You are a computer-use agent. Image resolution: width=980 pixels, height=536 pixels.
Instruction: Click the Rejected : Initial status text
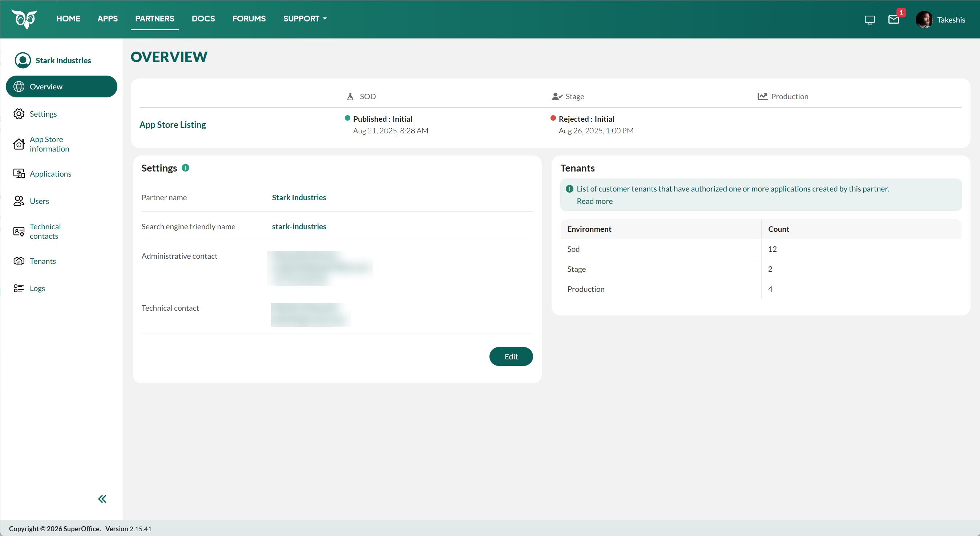point(586,119)
